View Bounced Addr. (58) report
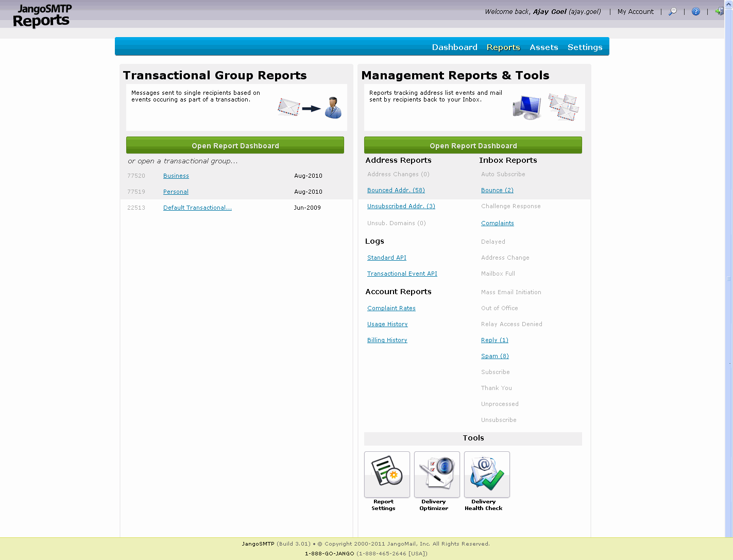 click(x=396, y=190)
